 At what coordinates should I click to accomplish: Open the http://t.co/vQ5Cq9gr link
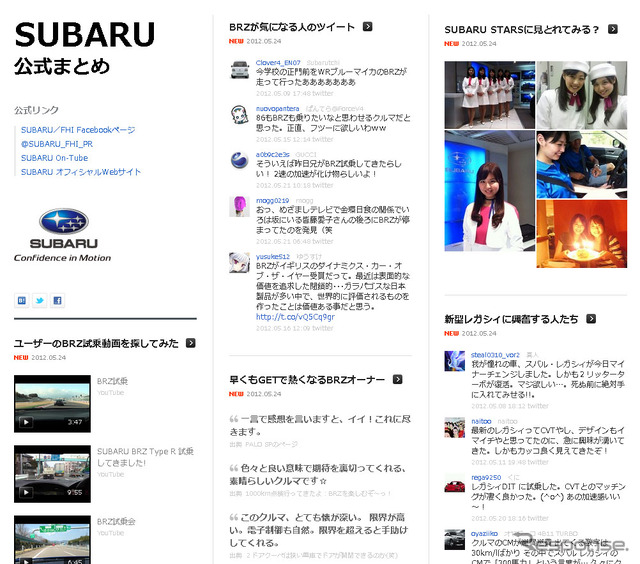click(295, 317)
